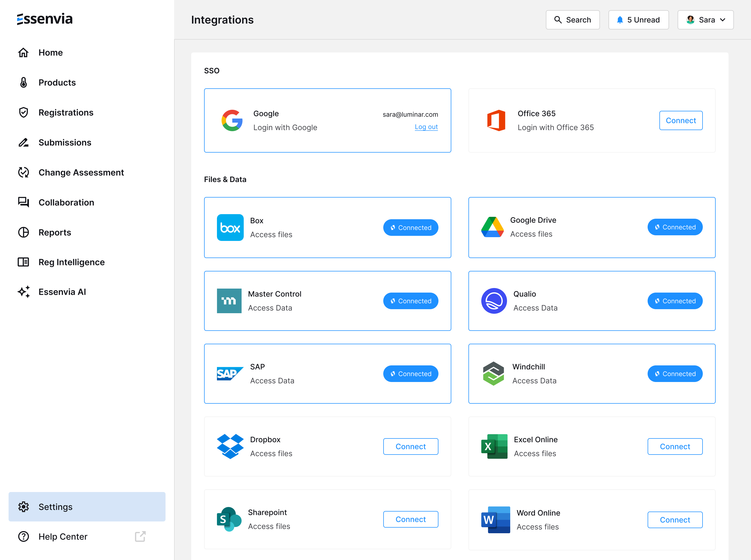Go to Reg Intelligence section
Image resolution: width=751 pixels, height=560 pixels.
[71, 262]
